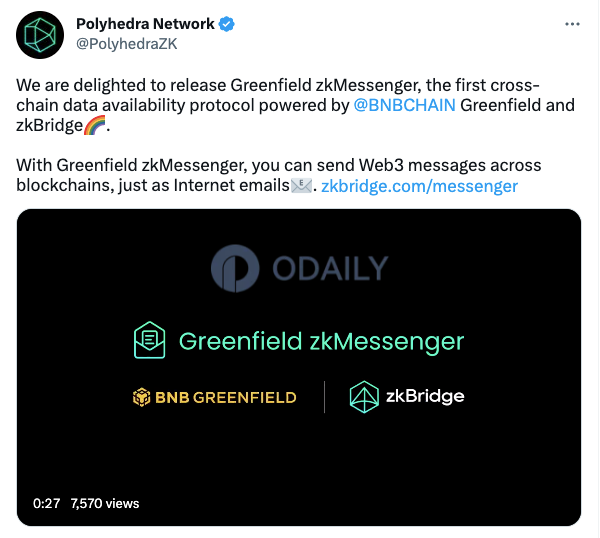The width and height of the screenshot is (600, 538).
Task: Open the Polyhedra Network profile avatar
Action: [x=40, y=35]
